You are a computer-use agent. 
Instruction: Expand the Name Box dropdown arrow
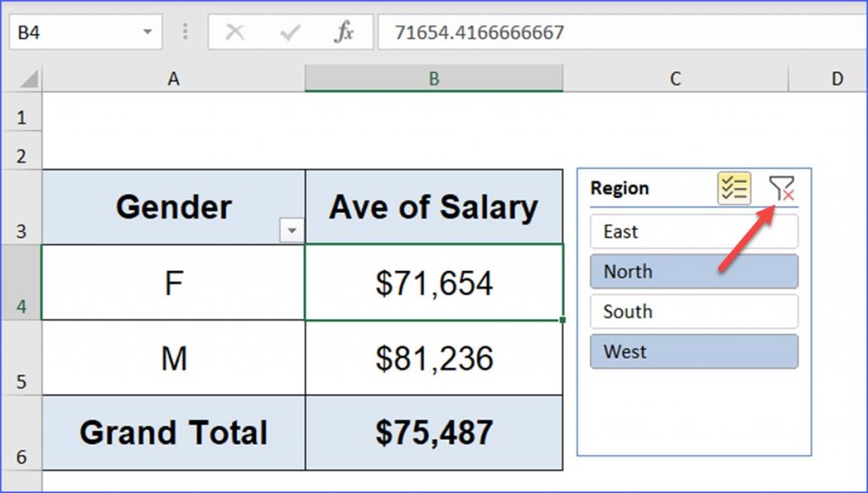tap(147, 33)
